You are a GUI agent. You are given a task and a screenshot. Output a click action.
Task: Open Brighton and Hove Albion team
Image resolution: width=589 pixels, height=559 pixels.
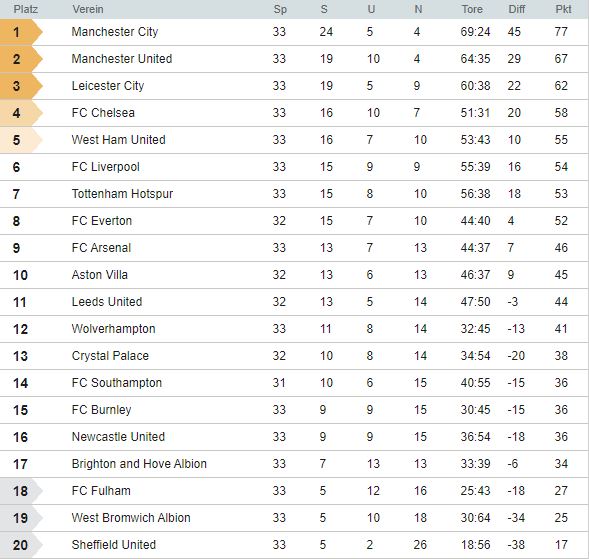139,464
